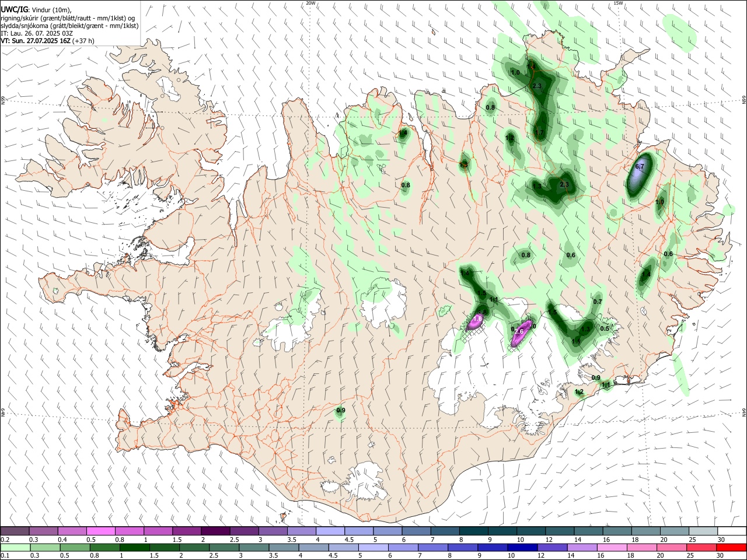Click the white swatch ending the upper legend row
This screenshot has width=747, height=560.
tap(731, 531)
